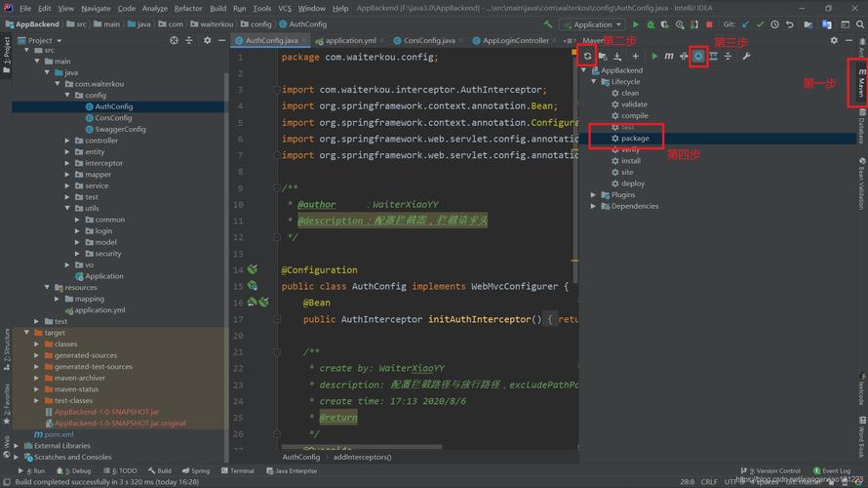This screenshot has height=488, width=868.
Task: Open the File menu
Action: pyautogui.click(x=25, y=9)
